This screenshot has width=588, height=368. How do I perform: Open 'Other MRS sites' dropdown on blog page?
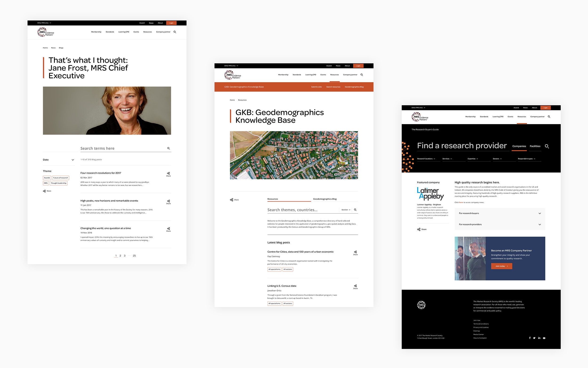(x=44, y=23)
